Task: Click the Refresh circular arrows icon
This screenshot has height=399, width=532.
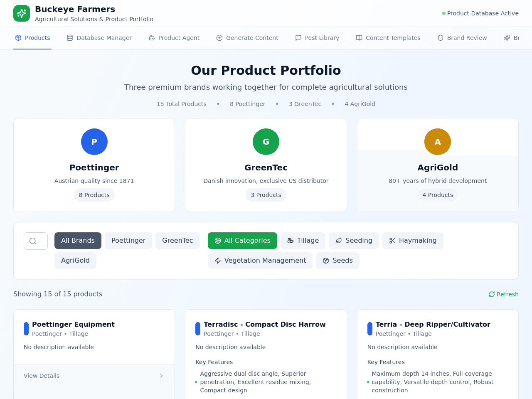Action: click(492, 294)
